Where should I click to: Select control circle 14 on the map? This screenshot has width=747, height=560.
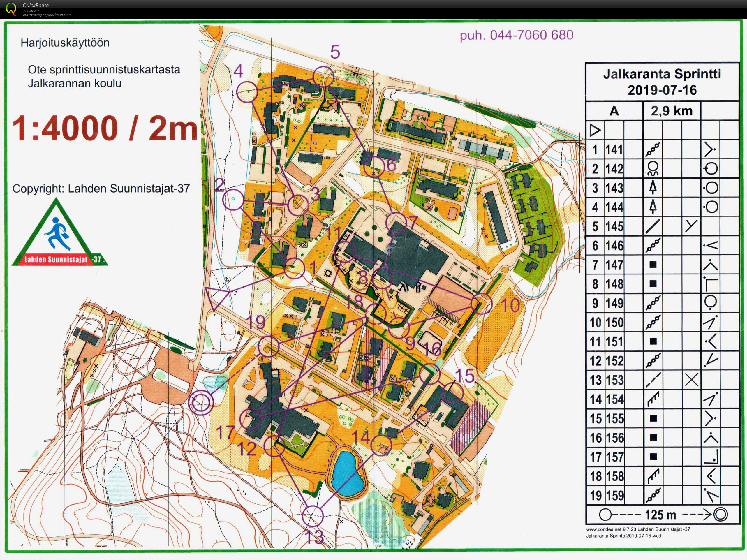(381, 445)
